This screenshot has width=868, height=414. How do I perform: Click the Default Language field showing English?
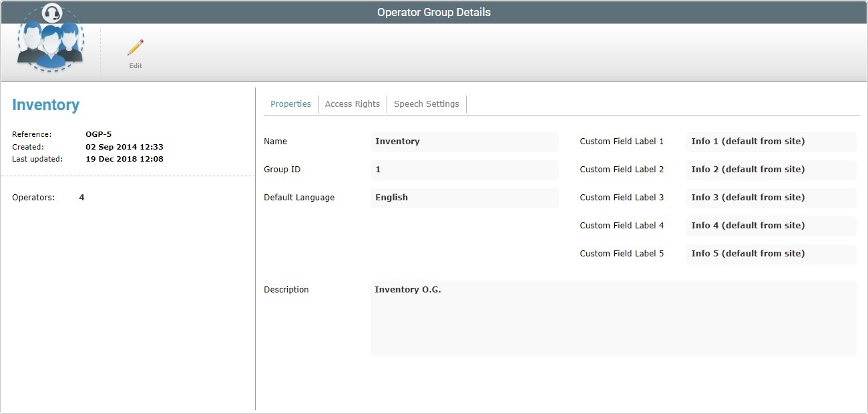point(464,198)
